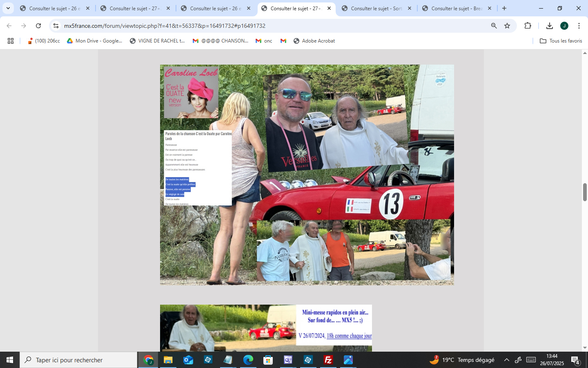Open the Chrome three-dot menu
The image size is (588, 368).
click(579, 26)
